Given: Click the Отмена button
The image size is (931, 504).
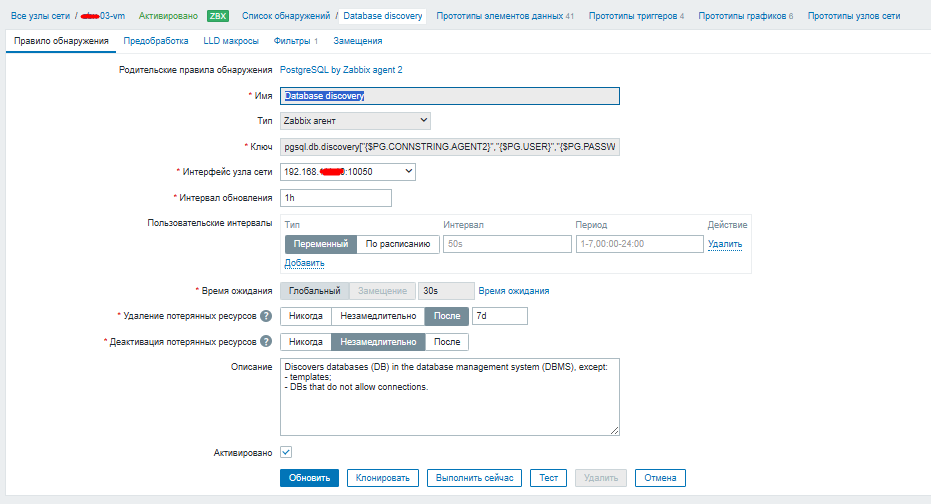Looking at the screenshot, I should (660, 478).
